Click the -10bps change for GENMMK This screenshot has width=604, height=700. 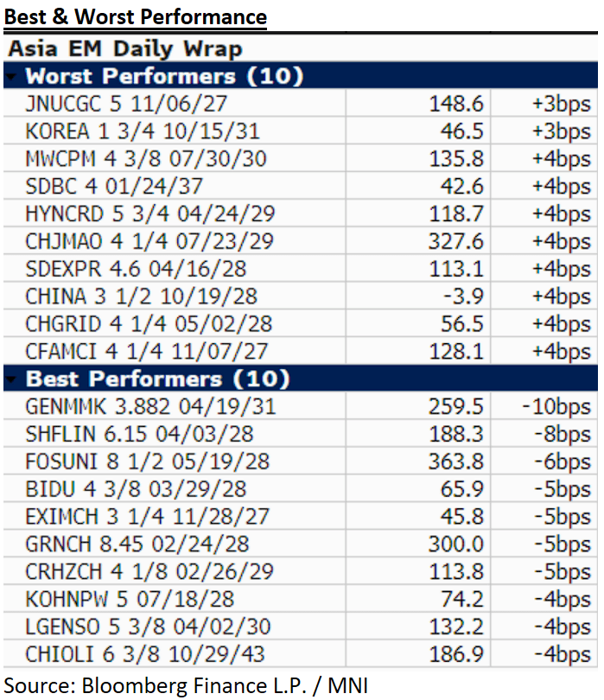(x=556, y=406)
